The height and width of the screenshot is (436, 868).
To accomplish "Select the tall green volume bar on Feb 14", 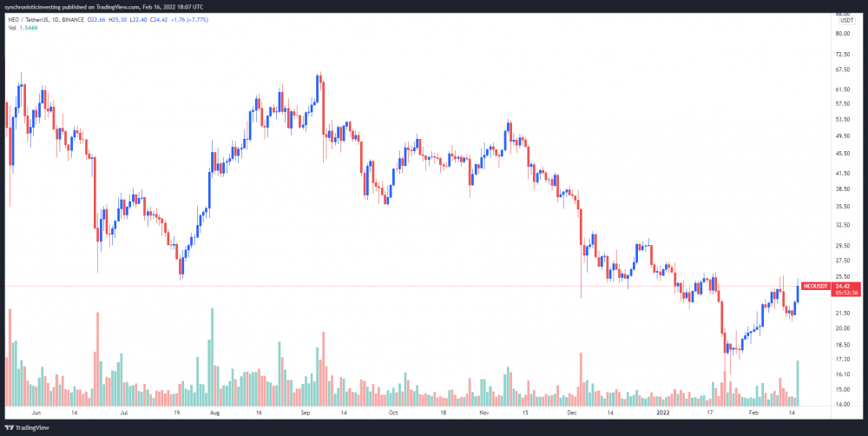I will pos(798,383).
